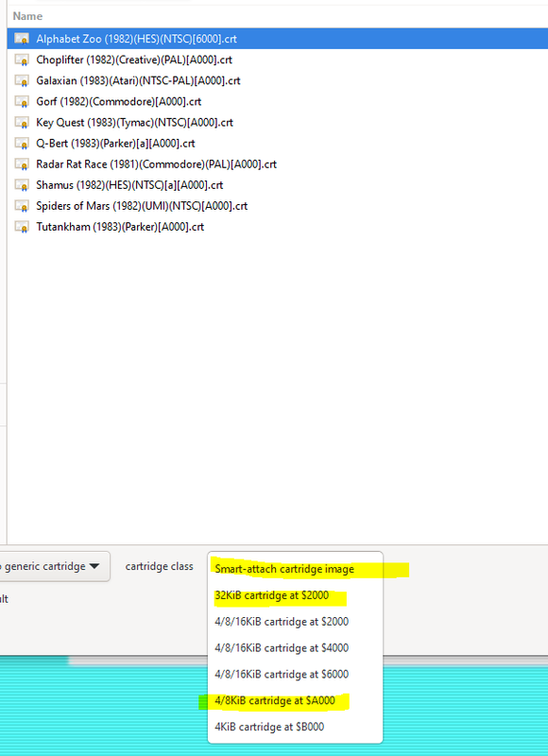Screen dimensions: 548x756
Task: Choose Smart-attach cartridge image option
Action: pos(284,569)
